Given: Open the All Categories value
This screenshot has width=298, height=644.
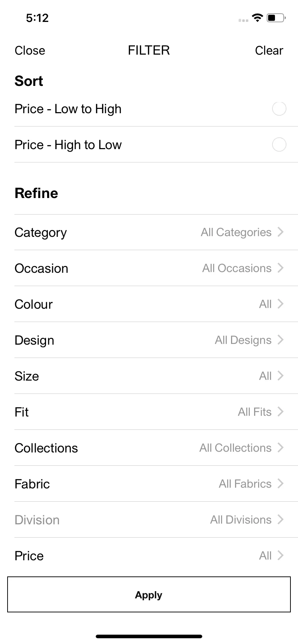Looking at the screenshot, I should tap(236, 233).
